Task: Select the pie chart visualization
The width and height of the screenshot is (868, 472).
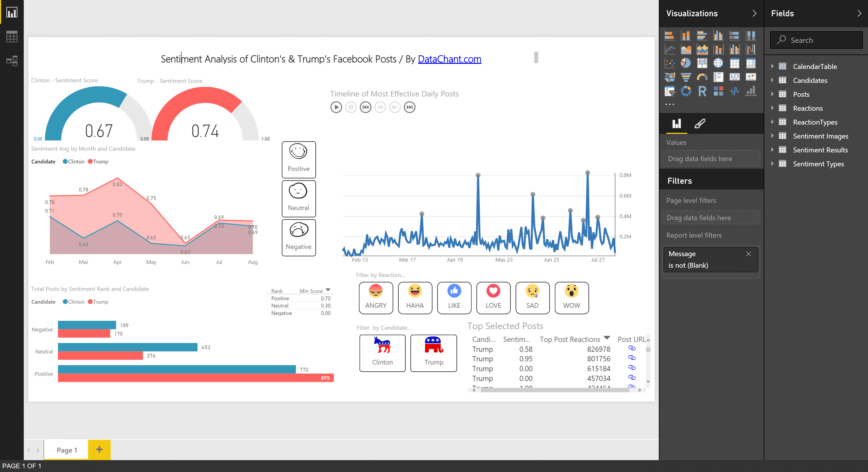Action: pos(685,63)
